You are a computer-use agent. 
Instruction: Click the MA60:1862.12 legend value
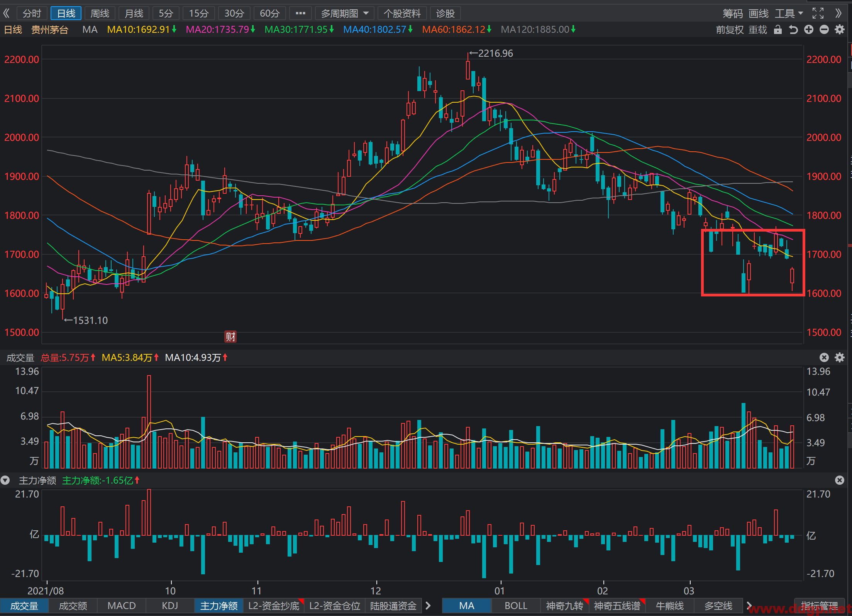click(x=454, y=30)
